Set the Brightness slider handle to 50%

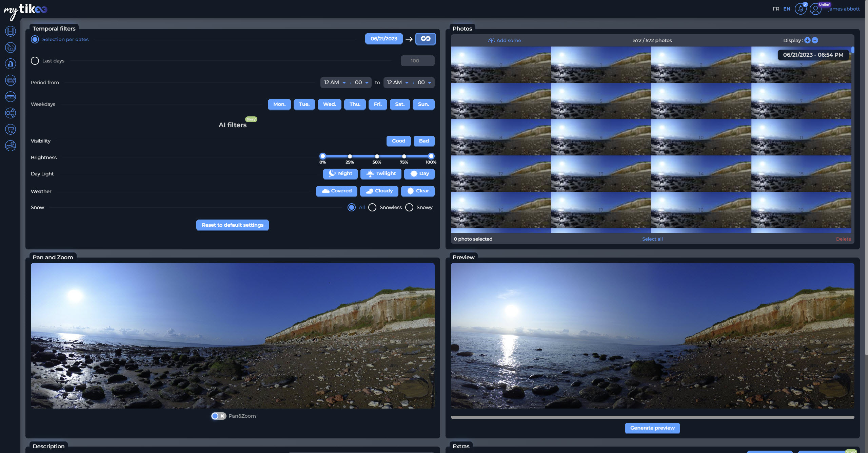[x=377, y=156]
